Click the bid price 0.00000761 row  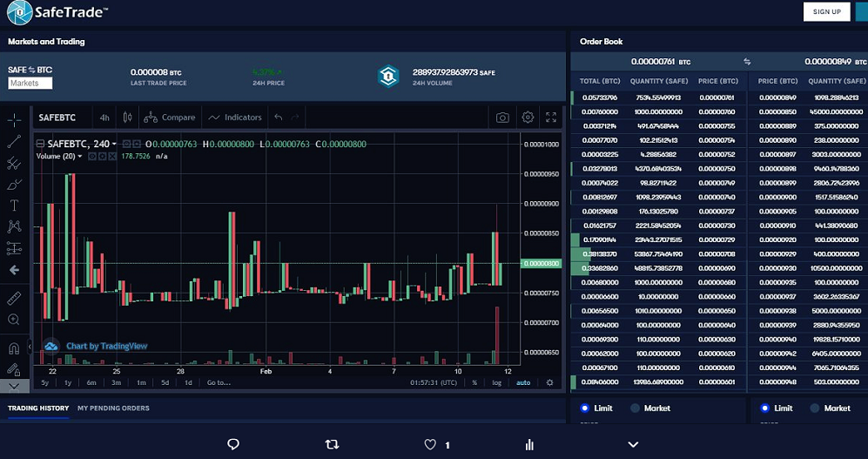point(658,98)
